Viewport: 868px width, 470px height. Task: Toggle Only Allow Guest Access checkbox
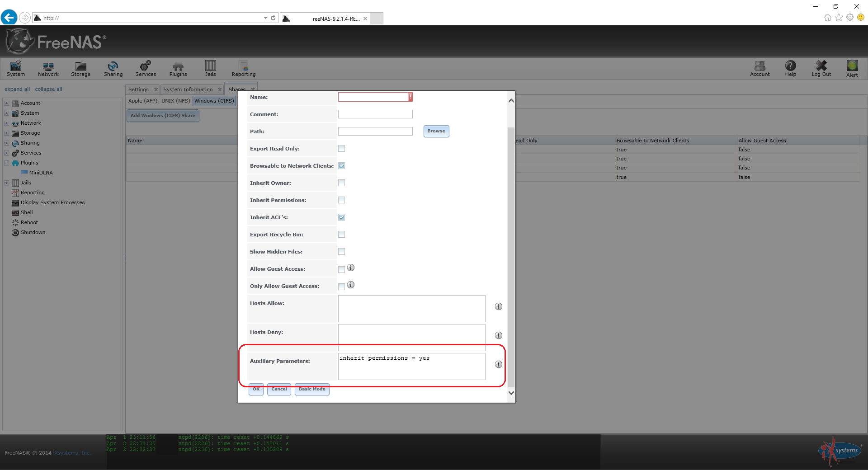342,287
